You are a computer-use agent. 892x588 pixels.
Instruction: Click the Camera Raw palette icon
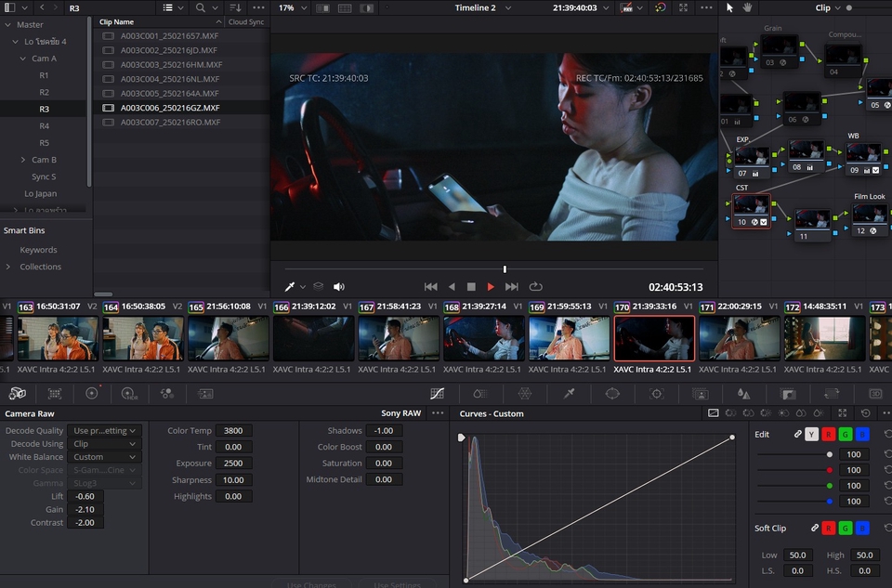(18, 393)
